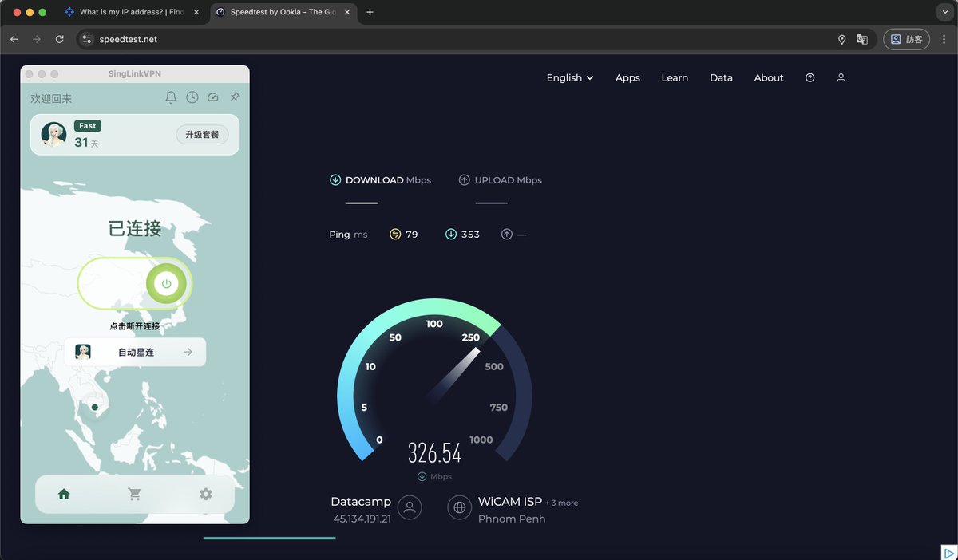Go to VPN home tab
Viewport: 958px width, 560px height.
pos(64,495)
